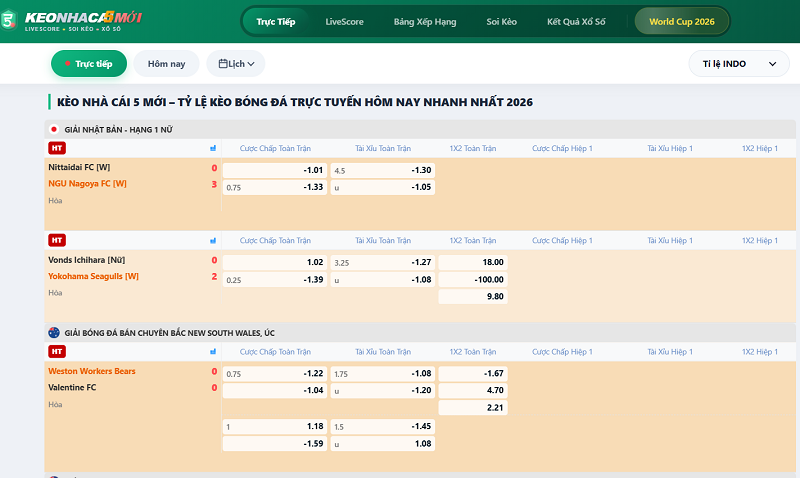Select over 1.75 odds -1.08
The image size is (800, 478).
(x=383, y=373)
